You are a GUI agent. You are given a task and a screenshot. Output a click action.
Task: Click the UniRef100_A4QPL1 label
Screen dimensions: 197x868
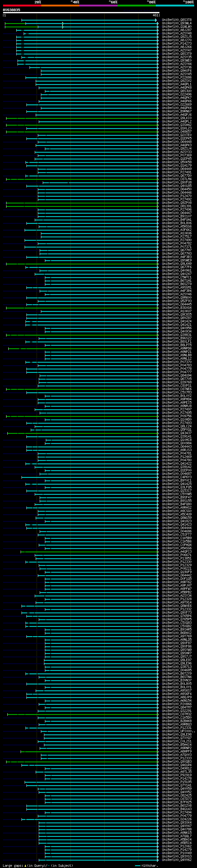click(x=176, y=84)
